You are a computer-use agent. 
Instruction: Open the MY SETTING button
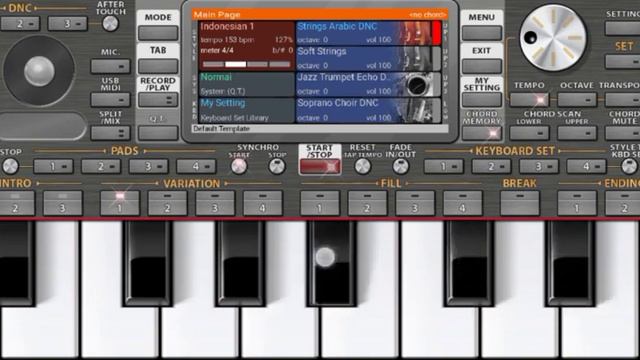pyautogui.click(x=482, y=100)
